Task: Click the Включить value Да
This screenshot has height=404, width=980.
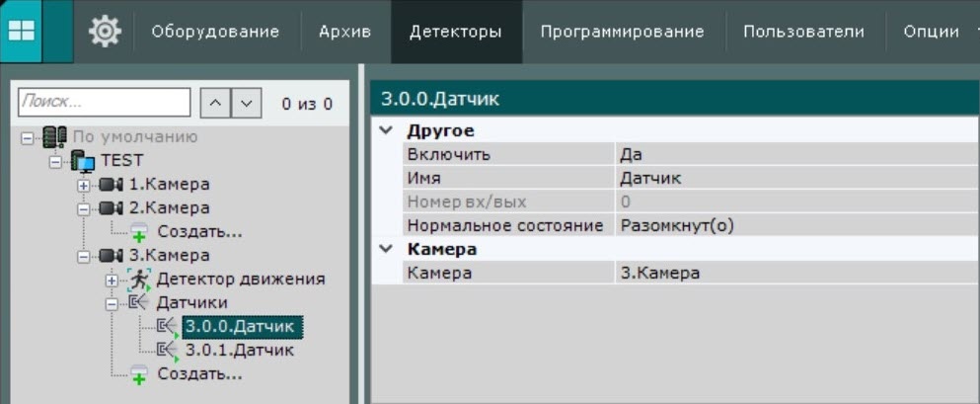Action: (x=632, y=154)
